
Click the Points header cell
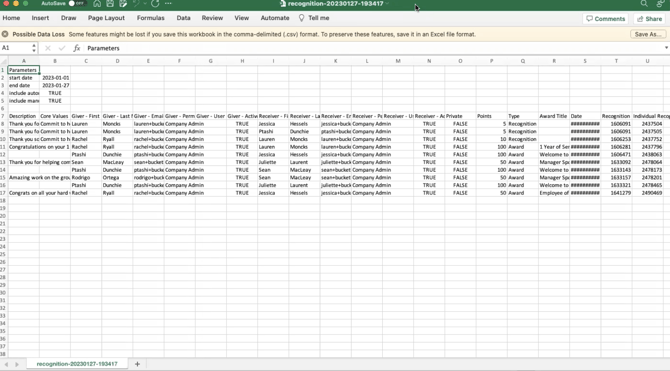tap(491, 116)
